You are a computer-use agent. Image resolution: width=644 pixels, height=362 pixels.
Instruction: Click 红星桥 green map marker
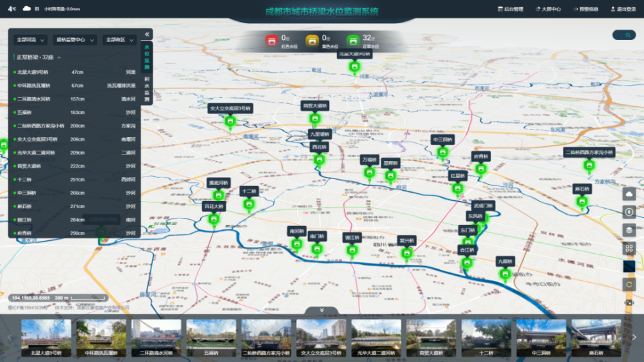(x=457, y=189)
